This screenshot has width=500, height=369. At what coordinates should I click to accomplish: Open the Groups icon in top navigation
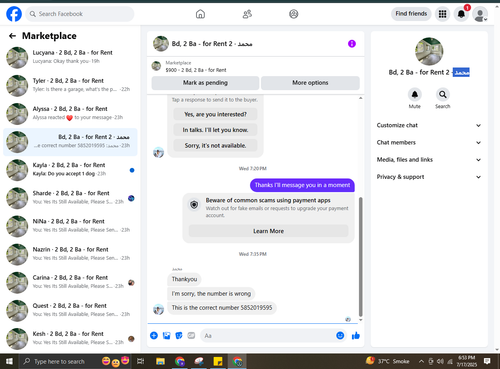click(294, 14)
